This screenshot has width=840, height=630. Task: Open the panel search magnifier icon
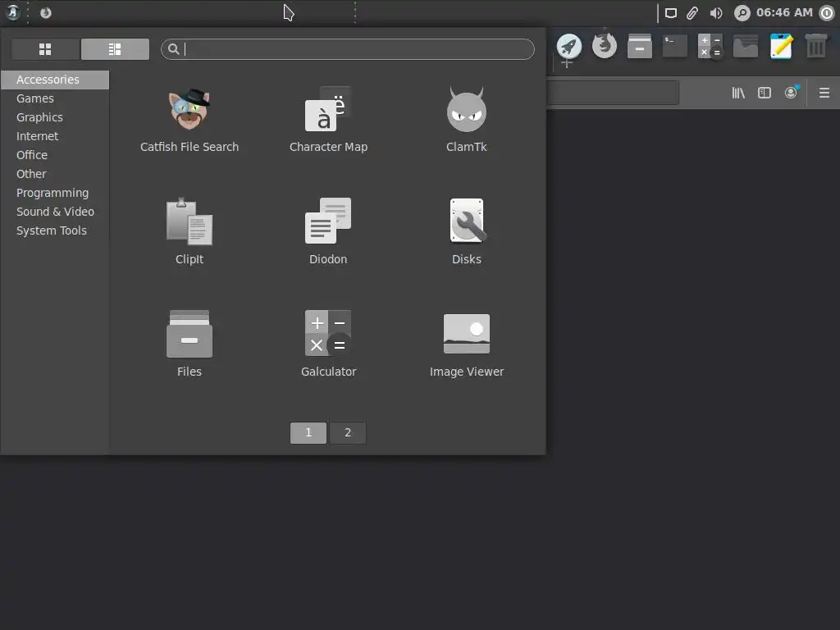(742, 13)
